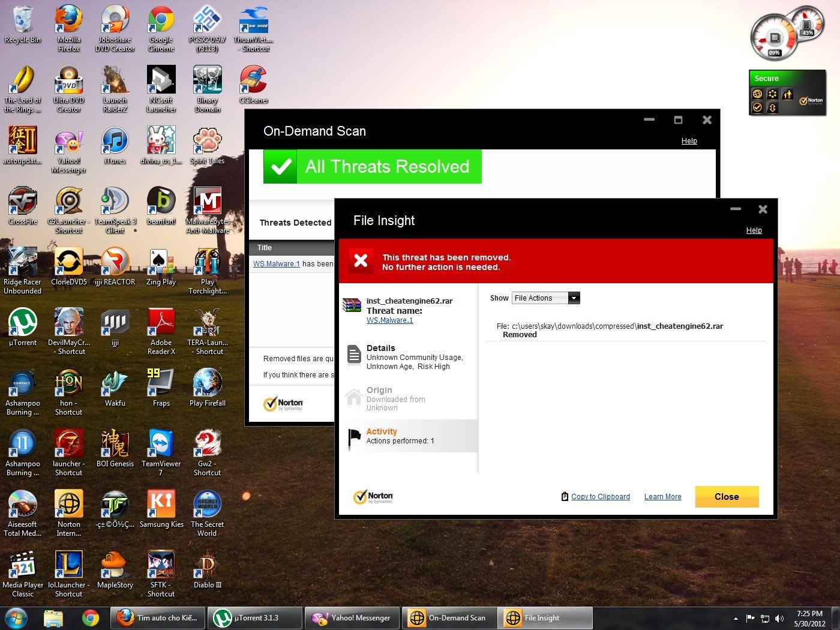Click the CPU usage meter gadget
The image size is (840, 630).
point(775,38)
